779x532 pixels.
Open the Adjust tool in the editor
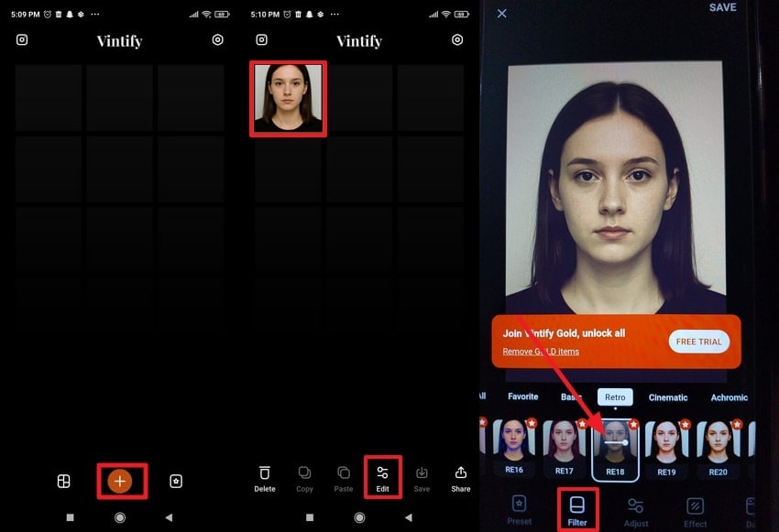click(x=636, y=512)
